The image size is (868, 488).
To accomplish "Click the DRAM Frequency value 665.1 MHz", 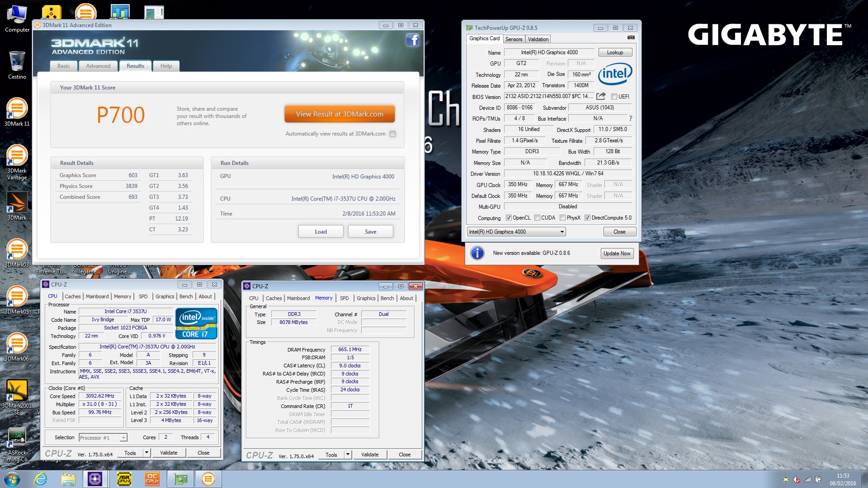I will pyautogui.click(x=350, y=349).
